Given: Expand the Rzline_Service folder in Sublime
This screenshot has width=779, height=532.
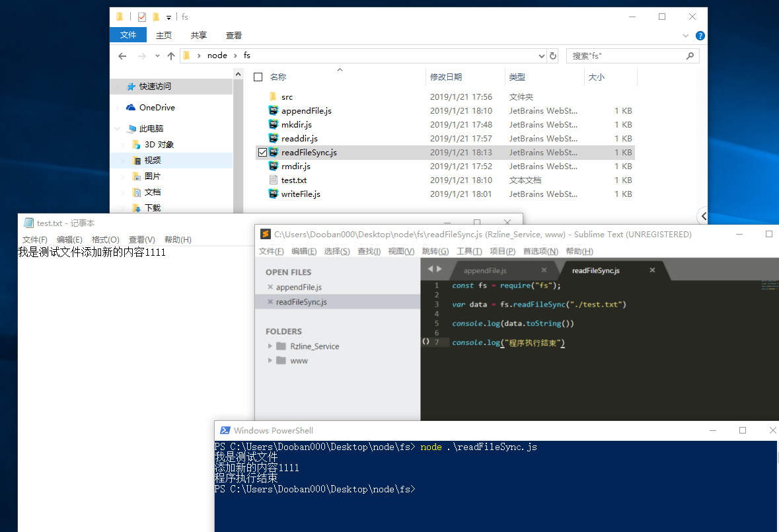Looking at the screenshot, I should [270, 346].
